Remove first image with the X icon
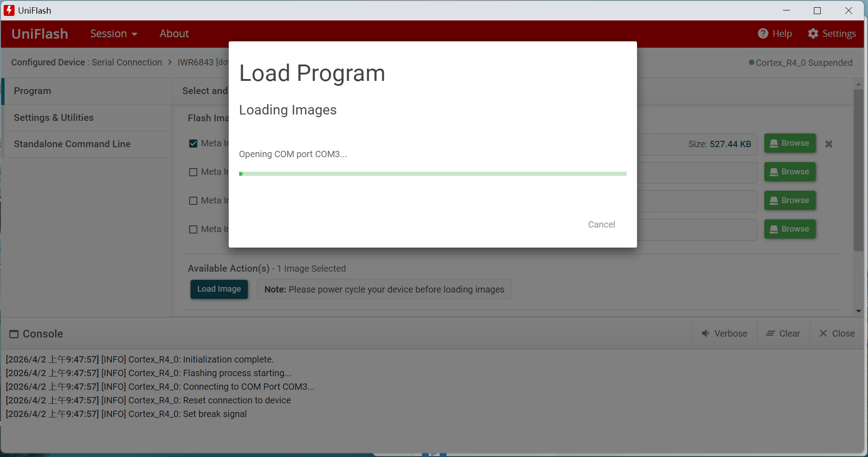The width and height of the screenshot is (868, 457). (829, 144)
